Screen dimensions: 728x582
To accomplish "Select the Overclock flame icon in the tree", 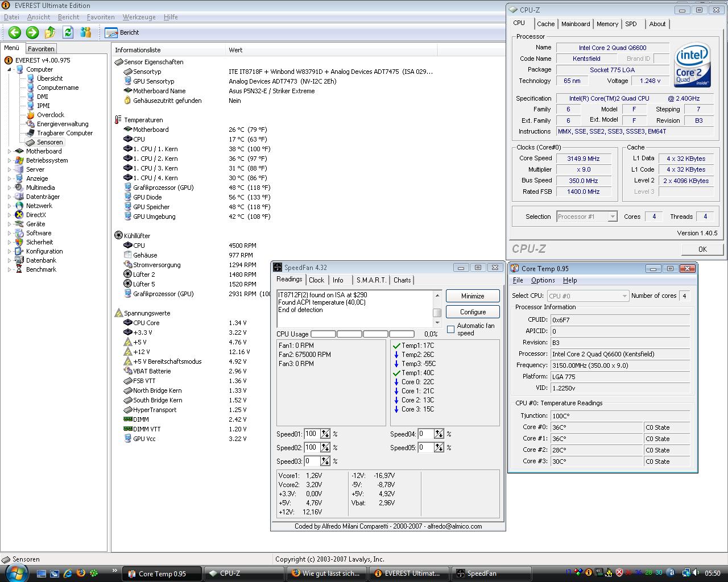I will click(31, 115).
